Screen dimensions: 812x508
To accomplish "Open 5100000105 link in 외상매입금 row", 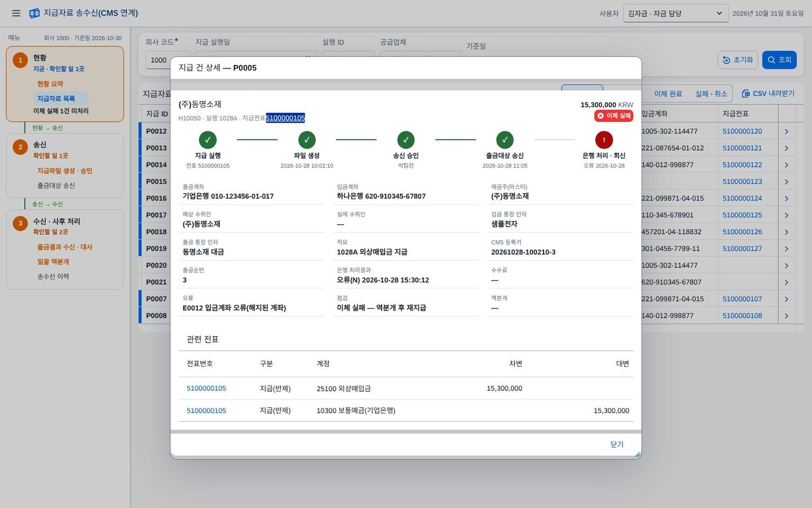I will click(x=206, y=388).
